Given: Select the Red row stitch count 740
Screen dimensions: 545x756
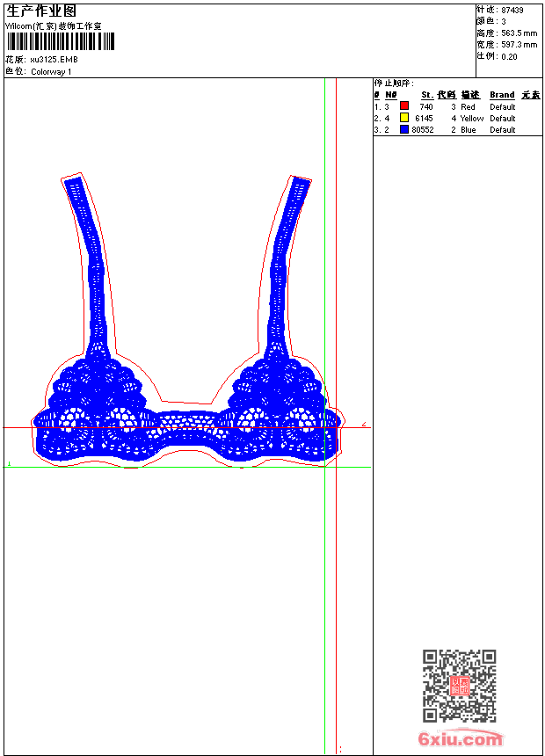Looking at the screenshot, I should [x=426, y=106].
